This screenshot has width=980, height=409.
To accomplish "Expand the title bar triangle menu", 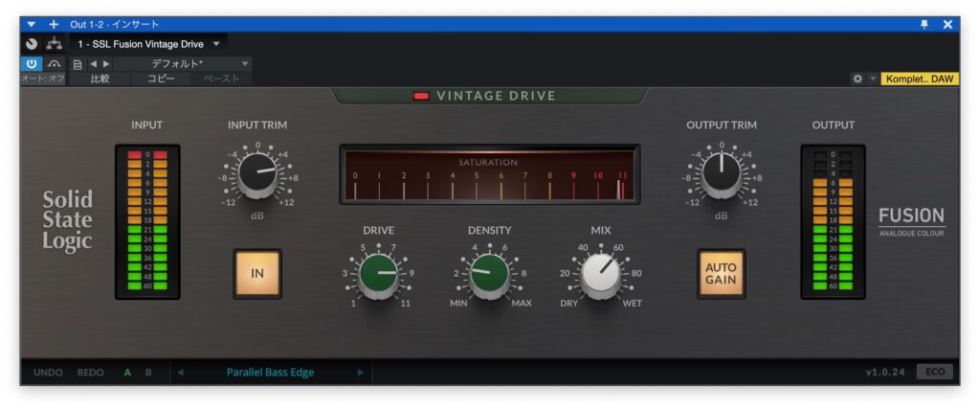I will coord(32,24).
